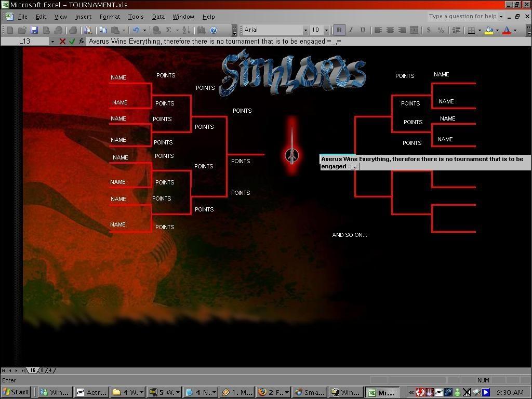Viewport: 532px width, 399px height.
Task: Apply the yellow Fill Color swatch
Action: click(x=488, y=30)
